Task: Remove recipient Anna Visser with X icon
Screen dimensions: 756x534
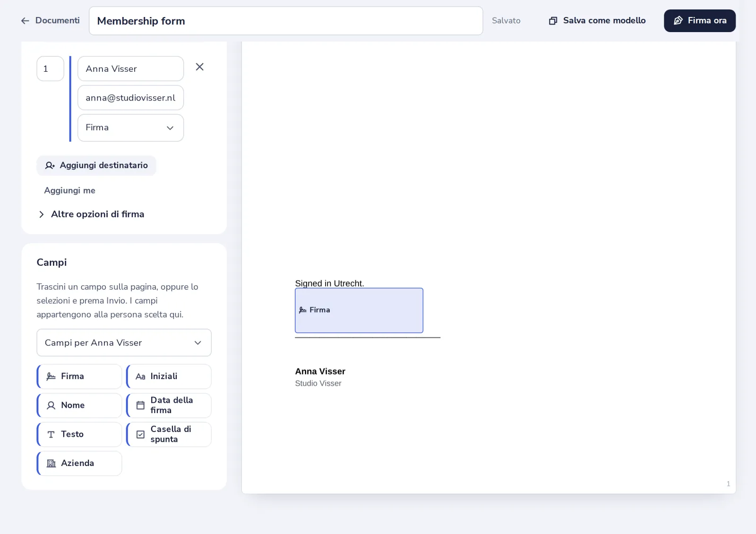Action: [x=200, y=67]
